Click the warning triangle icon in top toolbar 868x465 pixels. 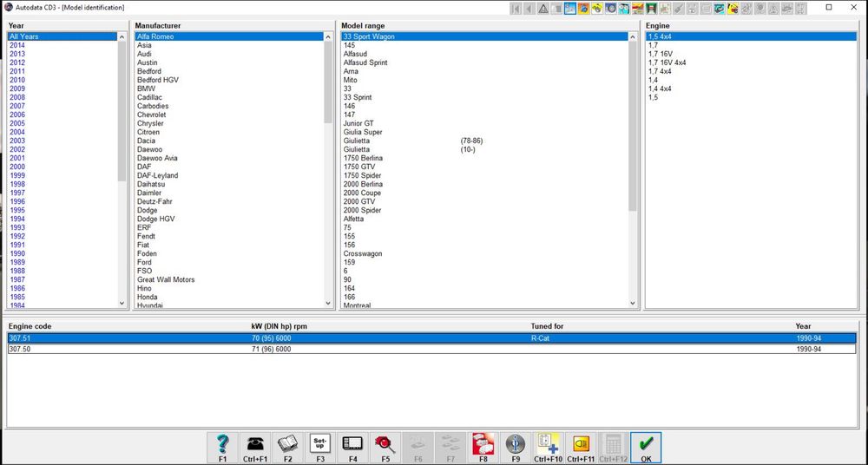click(x=542, y=8)
